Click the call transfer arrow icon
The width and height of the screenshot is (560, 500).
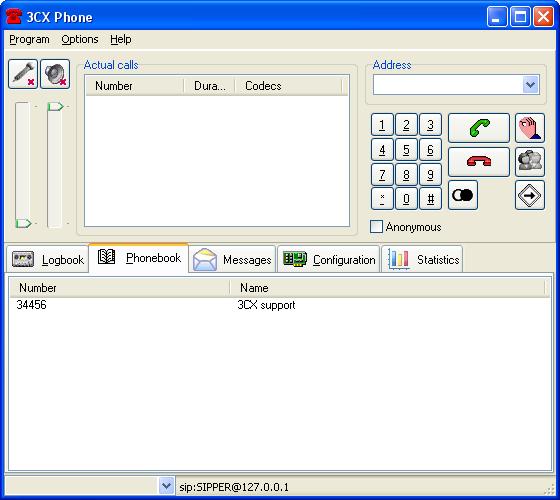pos(530,195)
